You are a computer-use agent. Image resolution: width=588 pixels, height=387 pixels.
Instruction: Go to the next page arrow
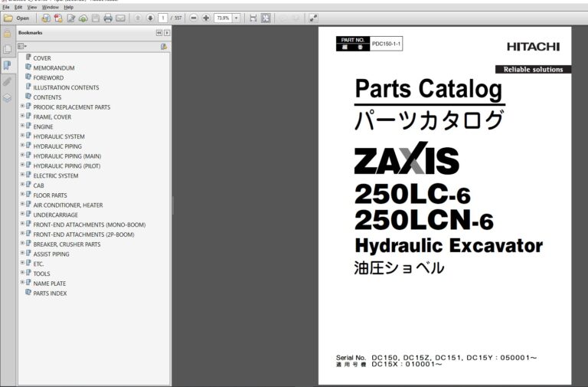tap(150, 18)
